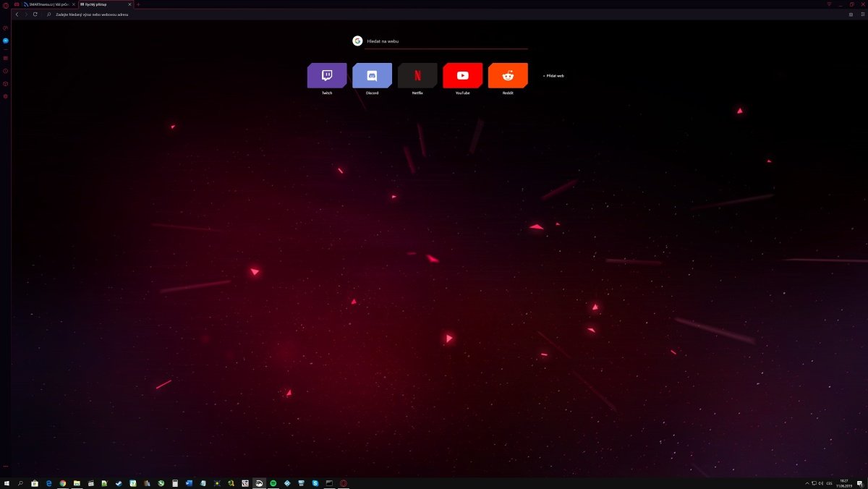
Task: Go forward with the forward arrow
Action: (26, 14)
